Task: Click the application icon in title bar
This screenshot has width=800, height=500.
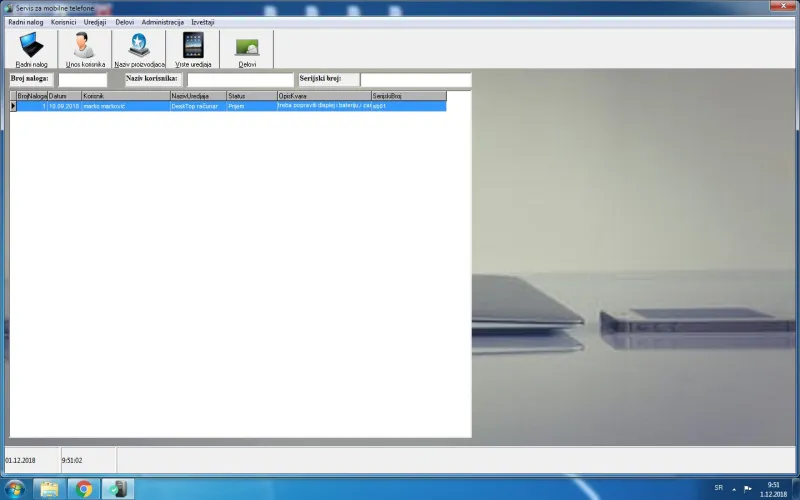Action: click(8, 8)
